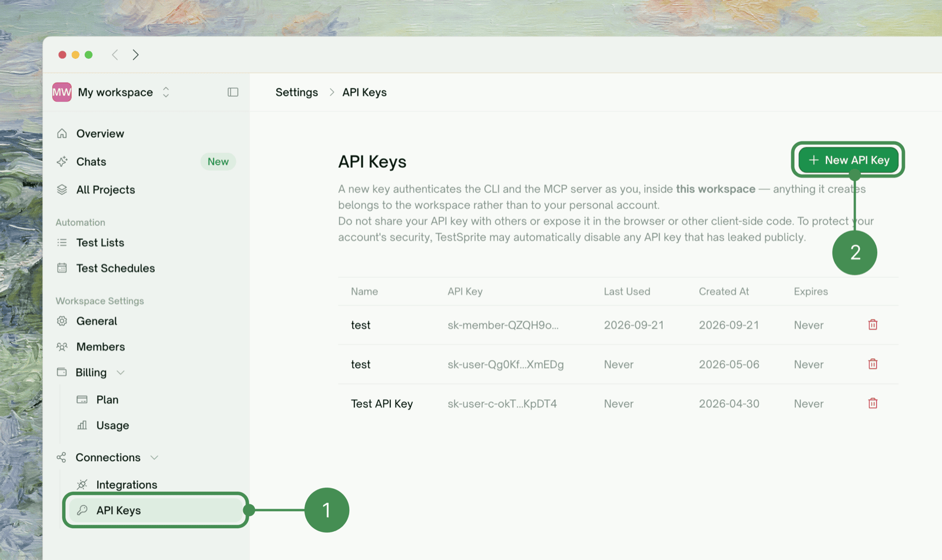Delete the Test API Key row
The height and width of the screenshot is (560, 942).
tap(873, 404)
